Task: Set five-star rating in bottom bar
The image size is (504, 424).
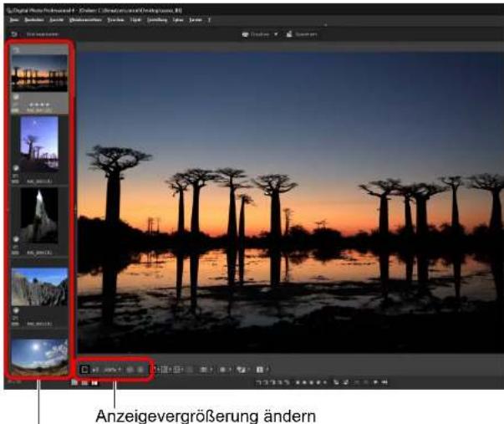Action: [x=324, y=382]
